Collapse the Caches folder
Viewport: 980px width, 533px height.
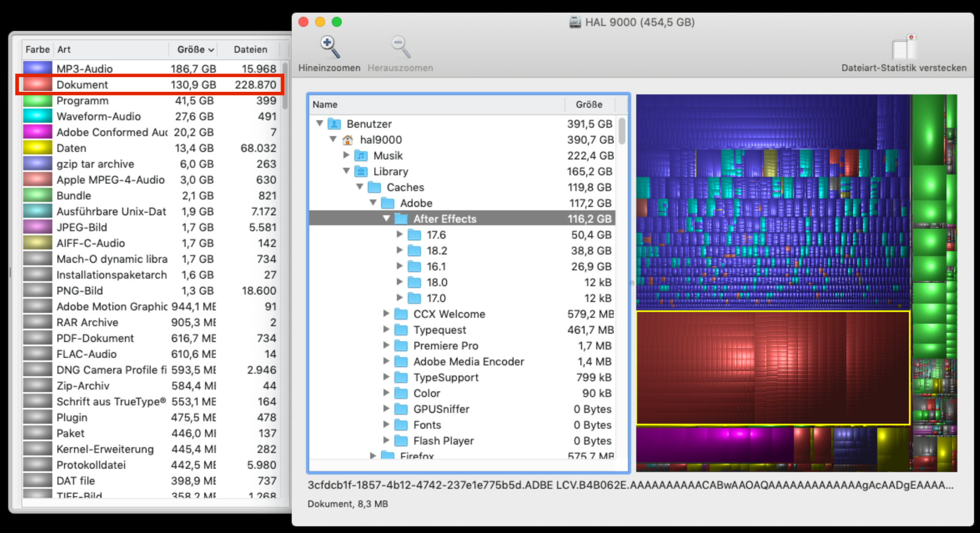coord(360,187)
